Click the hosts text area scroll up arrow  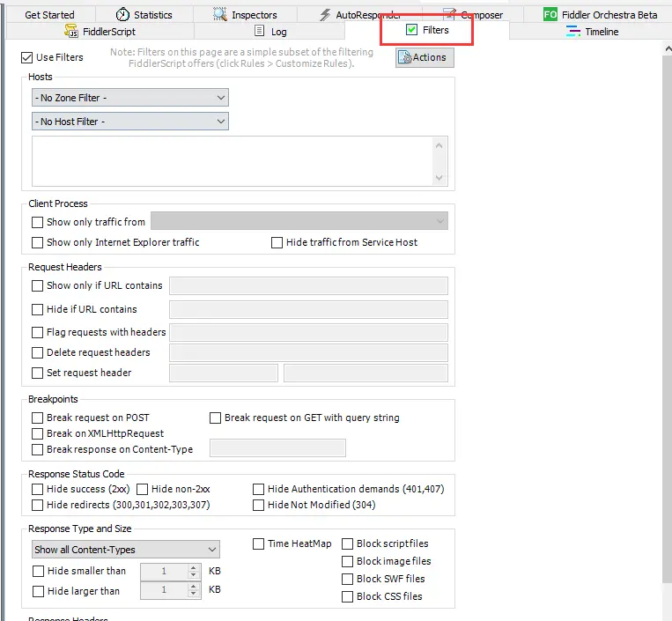click(439, 145)
